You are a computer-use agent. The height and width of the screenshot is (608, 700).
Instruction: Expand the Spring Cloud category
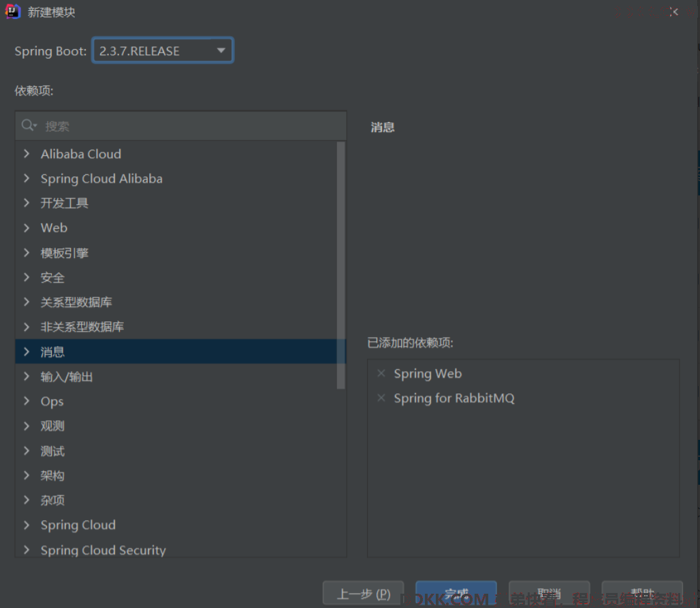(27, 525)
